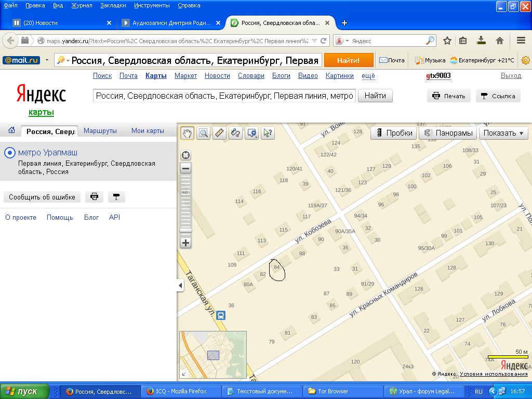Screen dimensions: 532x399
Task: Click the locate-me compass icon on map
Action: (185, 155)
